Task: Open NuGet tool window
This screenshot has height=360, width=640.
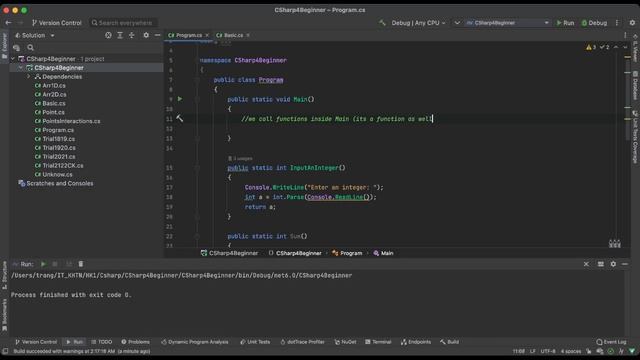Action: click(x=345, y=342)
